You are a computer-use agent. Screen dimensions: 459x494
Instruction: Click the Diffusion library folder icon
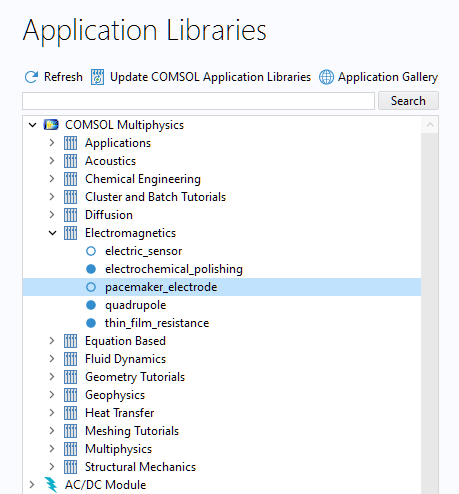click(70, 215)
